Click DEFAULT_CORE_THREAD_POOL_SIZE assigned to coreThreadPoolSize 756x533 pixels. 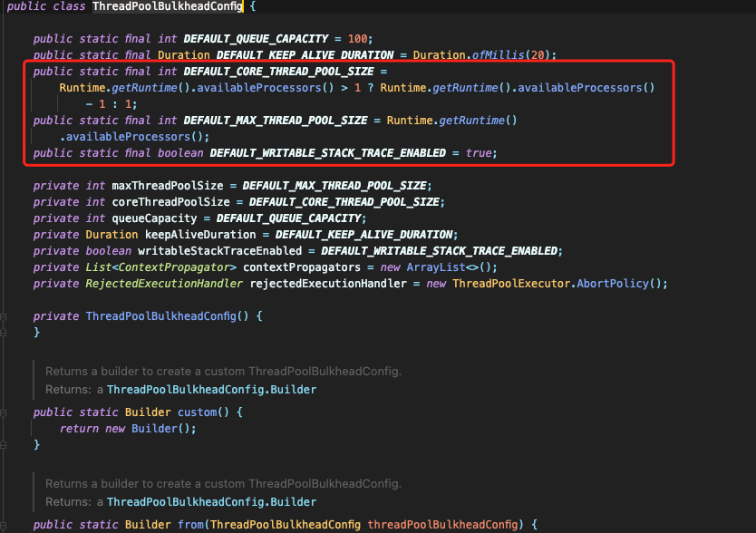tap(344, 202)
